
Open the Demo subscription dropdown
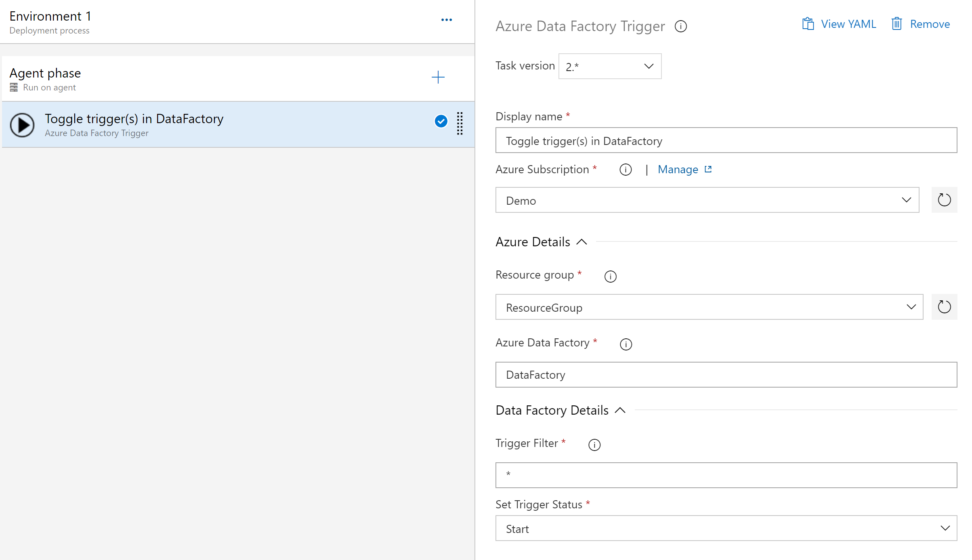pos(707,200)
